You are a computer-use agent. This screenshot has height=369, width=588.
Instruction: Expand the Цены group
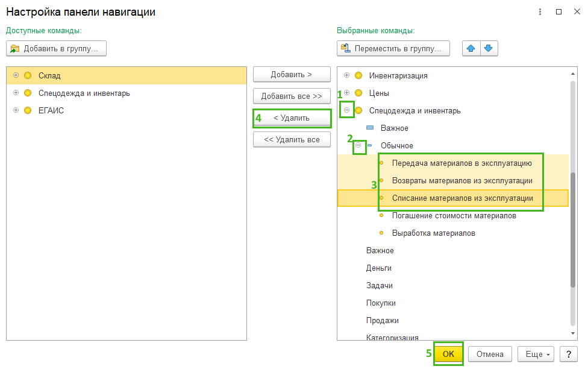pyautogui.click(x=347, y=92)
